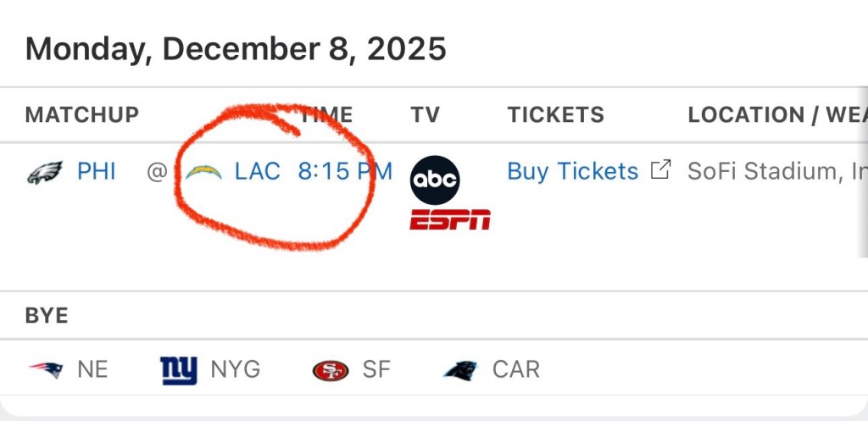Click the New York Giants logo

tap(178, 369)
